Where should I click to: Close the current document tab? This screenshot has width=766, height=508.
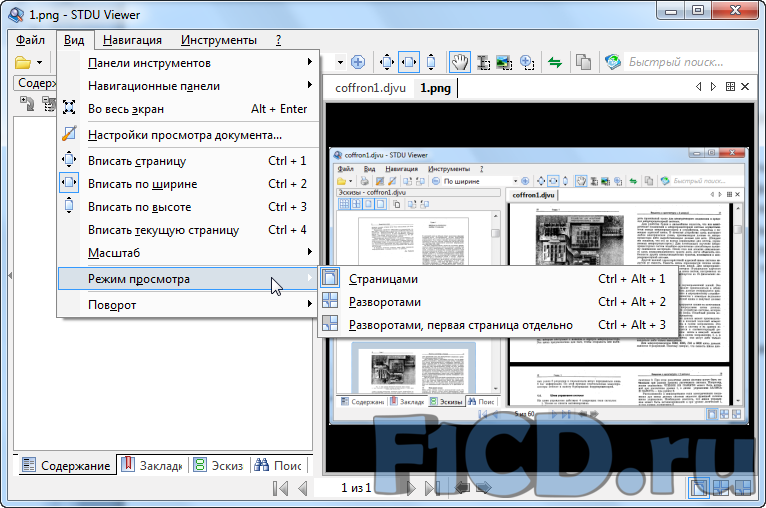click(x=745, y=86)
